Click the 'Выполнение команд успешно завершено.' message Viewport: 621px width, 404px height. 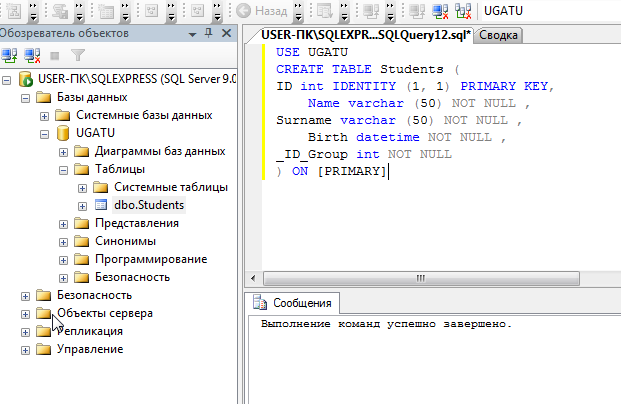386,324
